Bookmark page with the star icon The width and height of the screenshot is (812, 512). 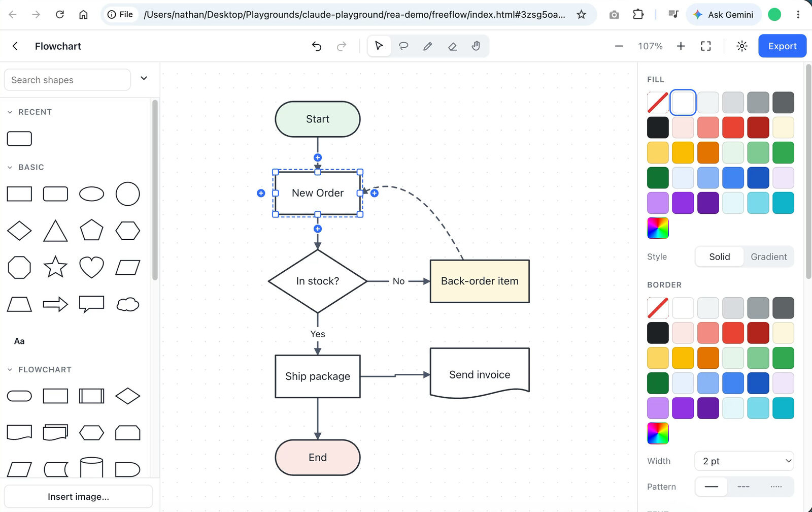(x=582, y=15)
